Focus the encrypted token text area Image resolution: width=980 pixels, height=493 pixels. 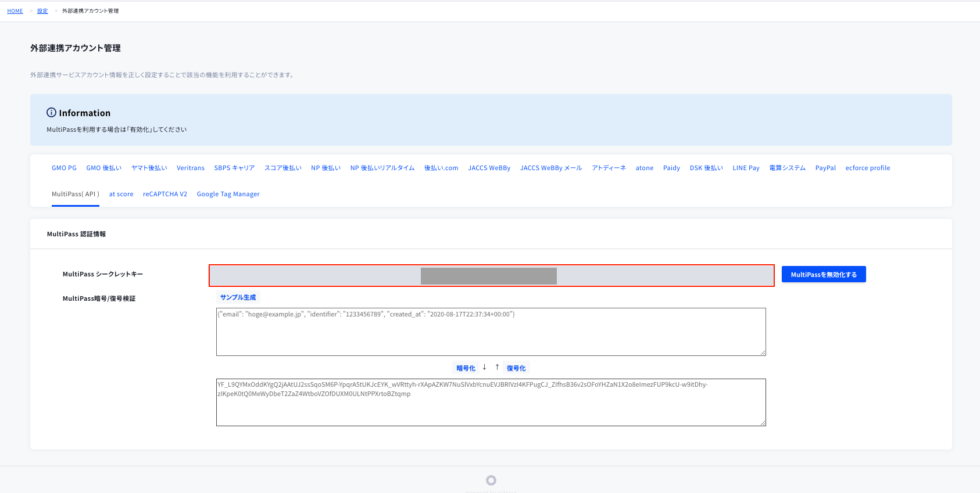point(491,402)
